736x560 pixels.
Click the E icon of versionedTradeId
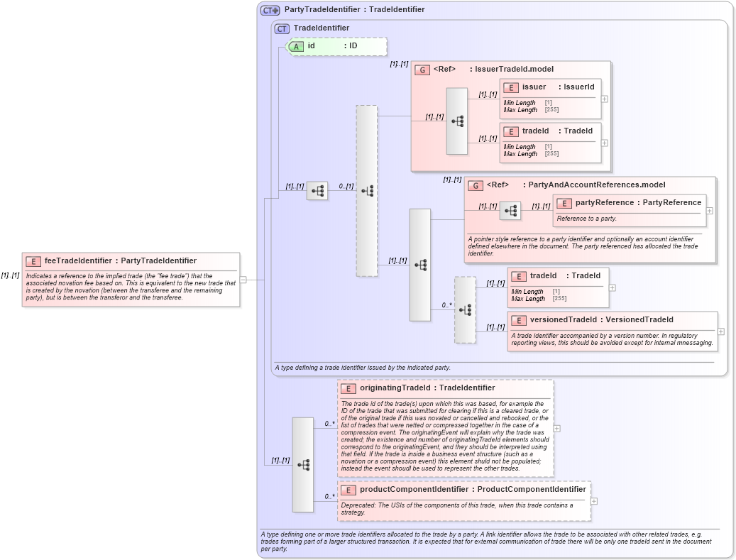tap(519, 321)
